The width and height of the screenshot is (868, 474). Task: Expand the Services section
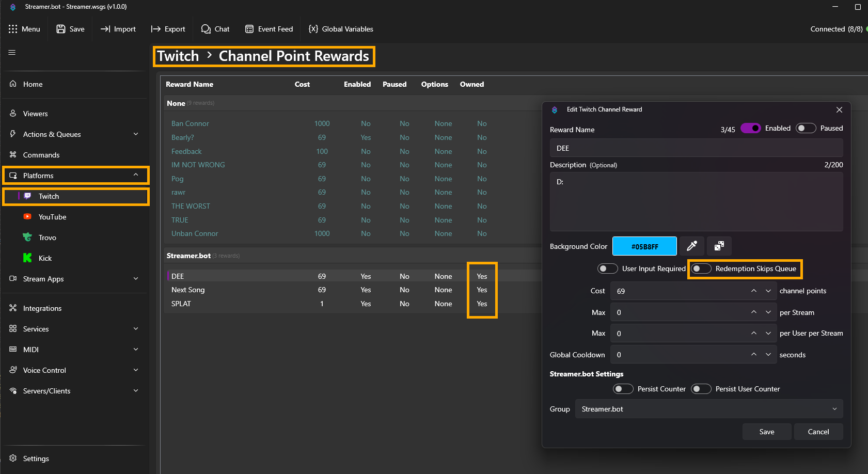pyautogui.click(x=136, y=328)
